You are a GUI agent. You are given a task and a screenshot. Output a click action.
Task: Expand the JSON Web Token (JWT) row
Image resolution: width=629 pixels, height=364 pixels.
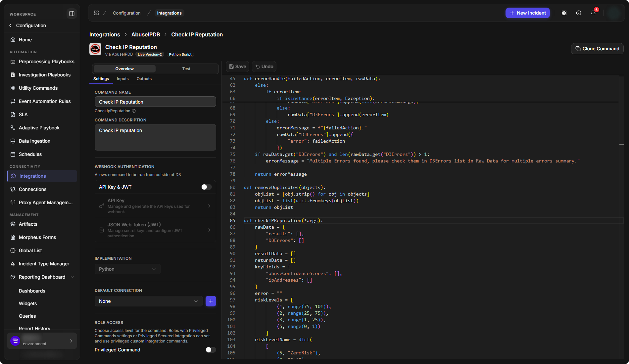tap(155, 230)
